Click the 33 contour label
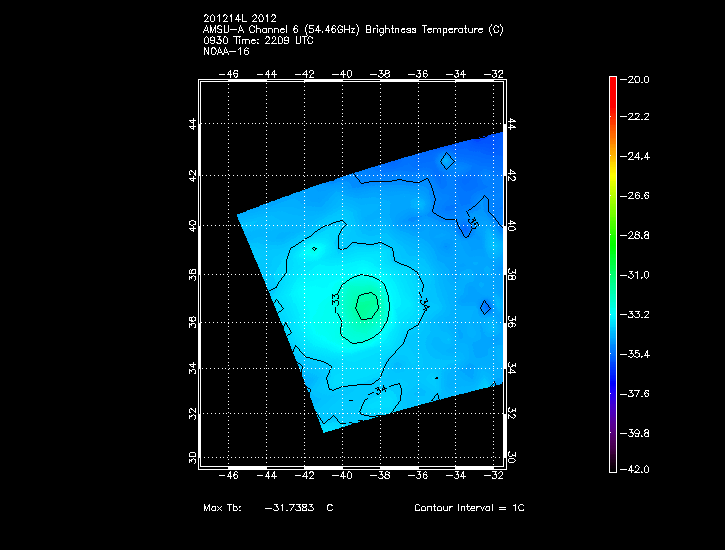Viewport: 725px width, 550px height. [x=335, y=298]
